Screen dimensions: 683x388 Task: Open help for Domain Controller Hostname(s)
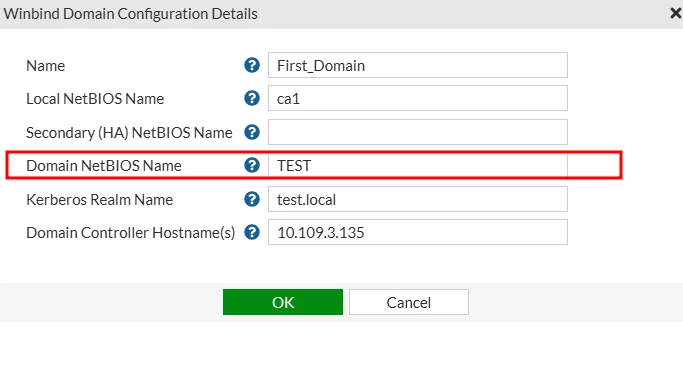pyautogui.click(x=252, y=233)
